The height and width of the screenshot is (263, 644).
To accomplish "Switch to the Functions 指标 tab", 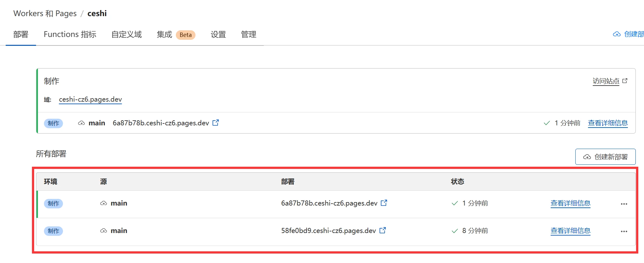I will pyautogui.click(x=70, y=34).
